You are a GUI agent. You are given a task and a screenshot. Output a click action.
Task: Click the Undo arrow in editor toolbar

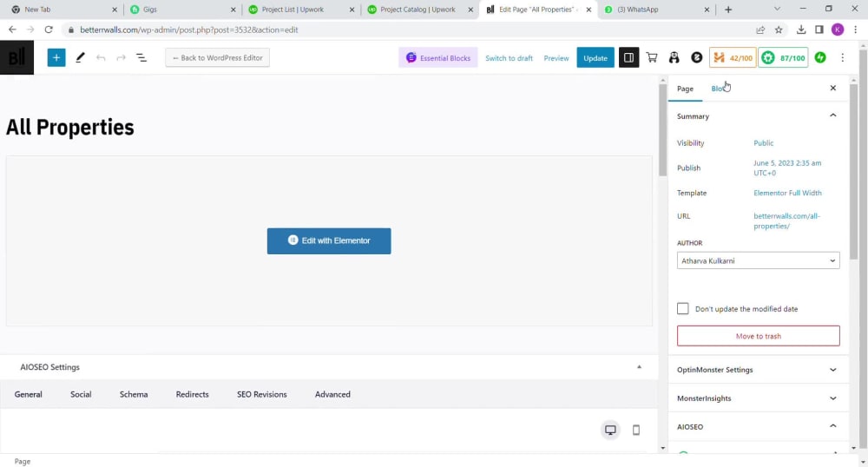[100, 57]
